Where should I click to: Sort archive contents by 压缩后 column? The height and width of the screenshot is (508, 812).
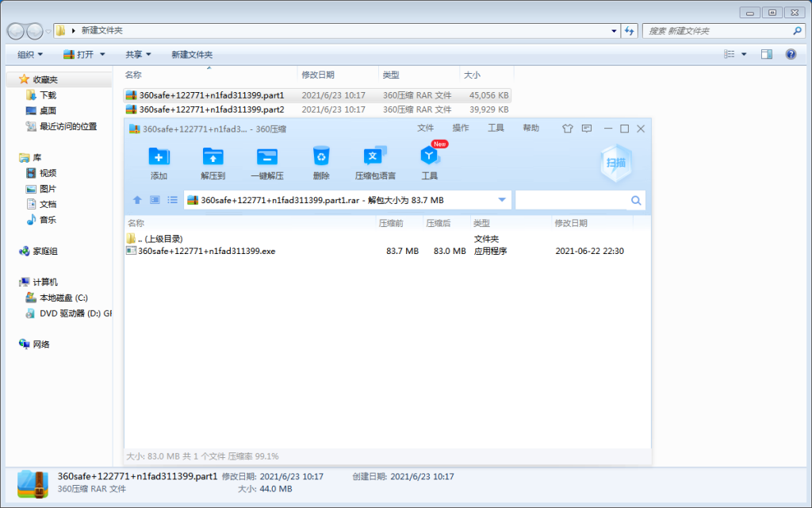point(446,223)
